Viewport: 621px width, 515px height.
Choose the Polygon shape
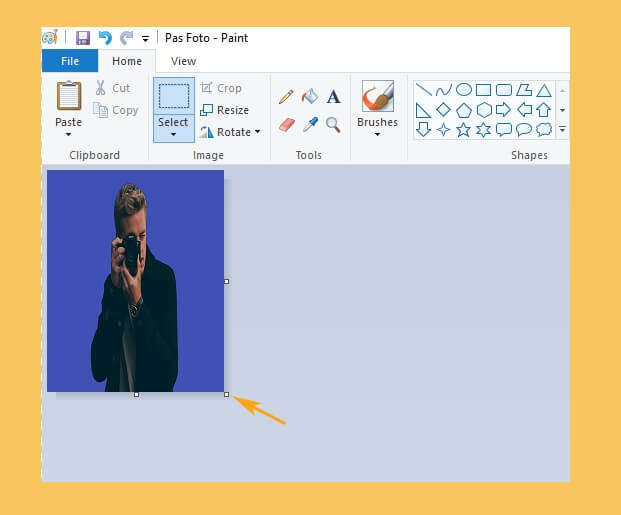pyautogui.click(x=524, y=90)
